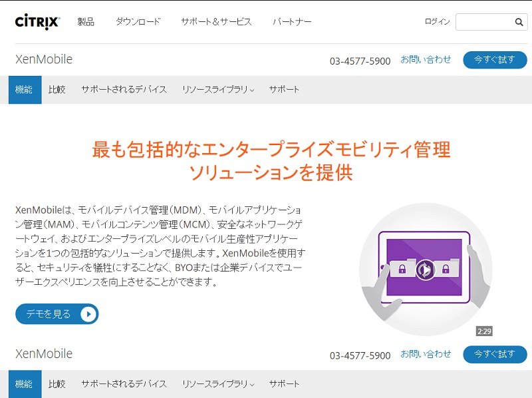The width and height of the screenshot is (532, 398).
Task: Click top 今すぐ試す button
Action: [495, 60]
